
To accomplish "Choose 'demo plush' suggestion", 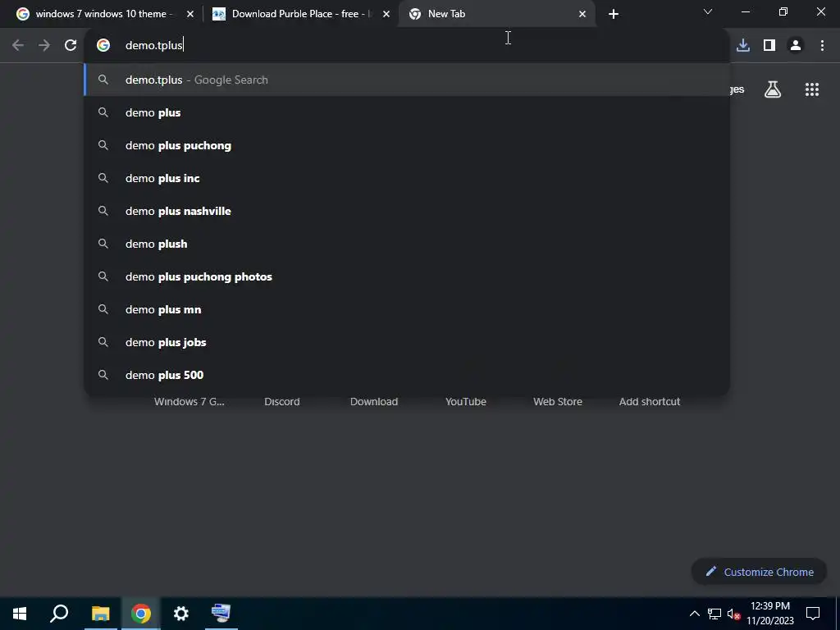I will tap(407, 243).
